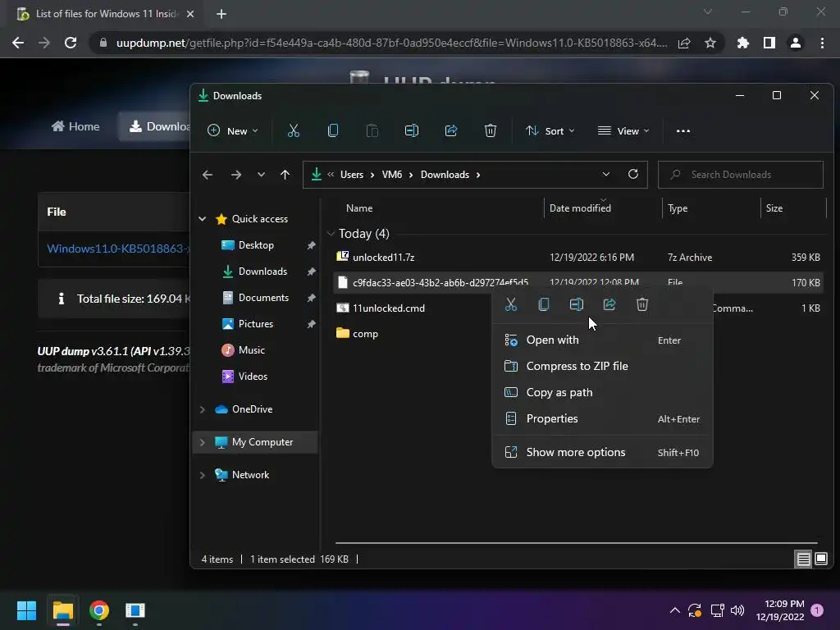Open Chrome side panel icon
The image size is (840, 630).
[769, 43]
